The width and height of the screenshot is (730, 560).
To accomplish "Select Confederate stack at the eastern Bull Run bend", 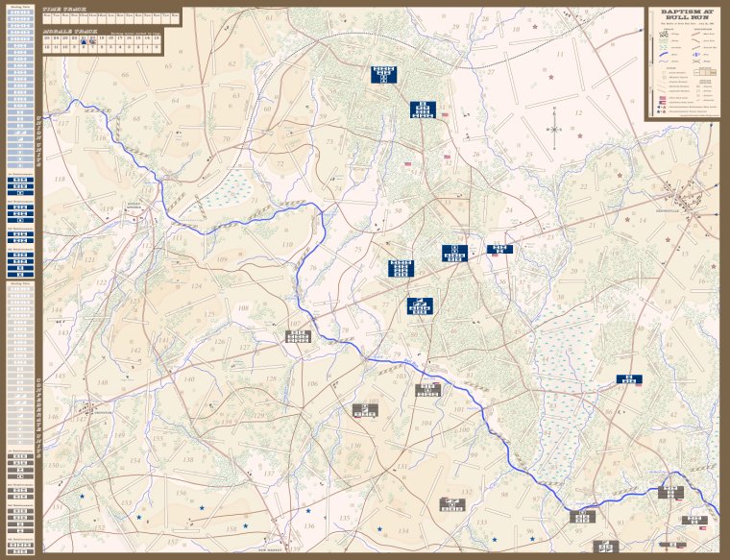I will pyautogui.click(x=670, y=493).
